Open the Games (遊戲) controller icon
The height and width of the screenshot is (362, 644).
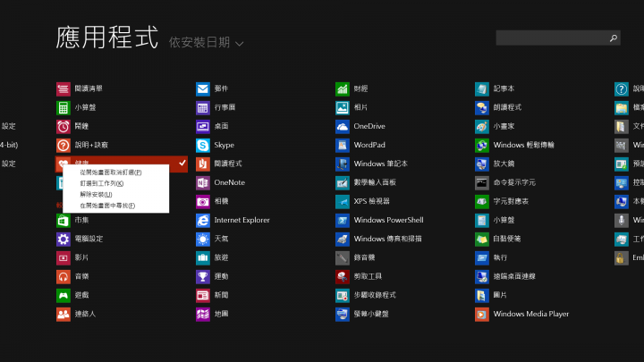click(x=64, y=295)
